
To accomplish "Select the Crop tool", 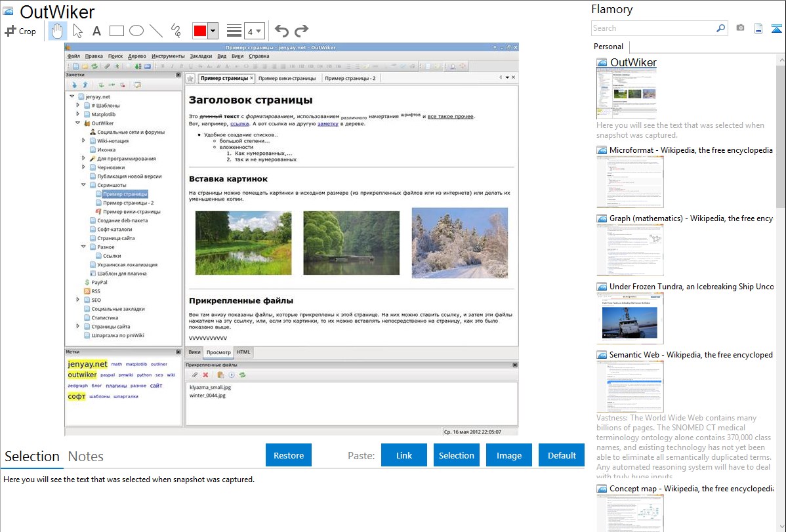I will (x=20, y=31).
